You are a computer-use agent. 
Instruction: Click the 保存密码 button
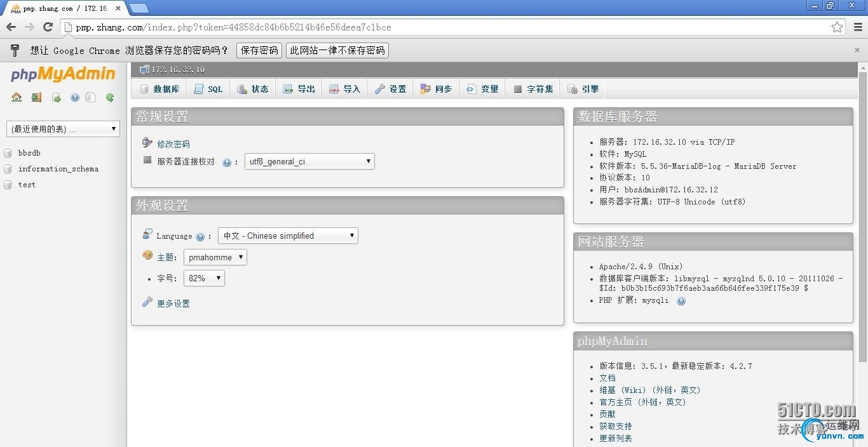[x=259, y=50]
